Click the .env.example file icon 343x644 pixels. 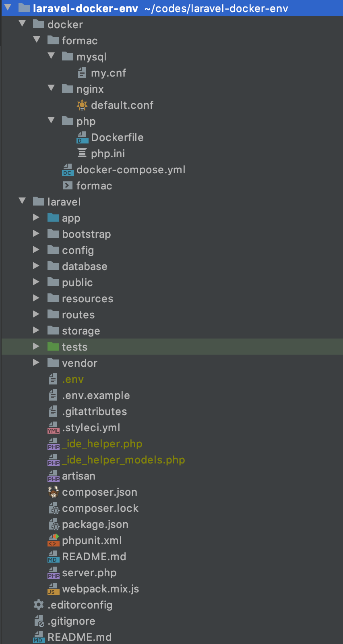click(53, 395)
